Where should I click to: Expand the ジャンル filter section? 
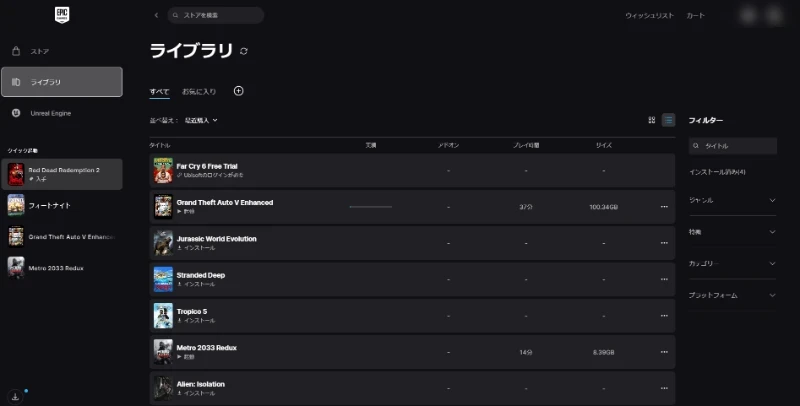pos(732,200)
